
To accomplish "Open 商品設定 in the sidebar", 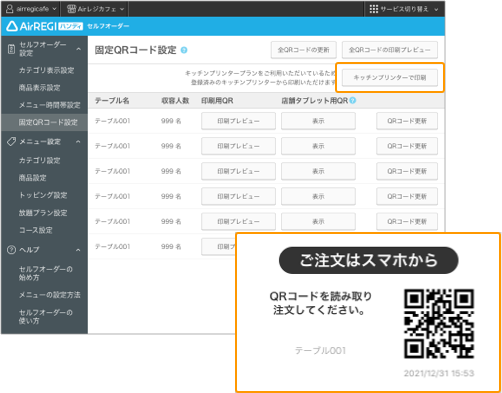I will (x=32, y=178).
